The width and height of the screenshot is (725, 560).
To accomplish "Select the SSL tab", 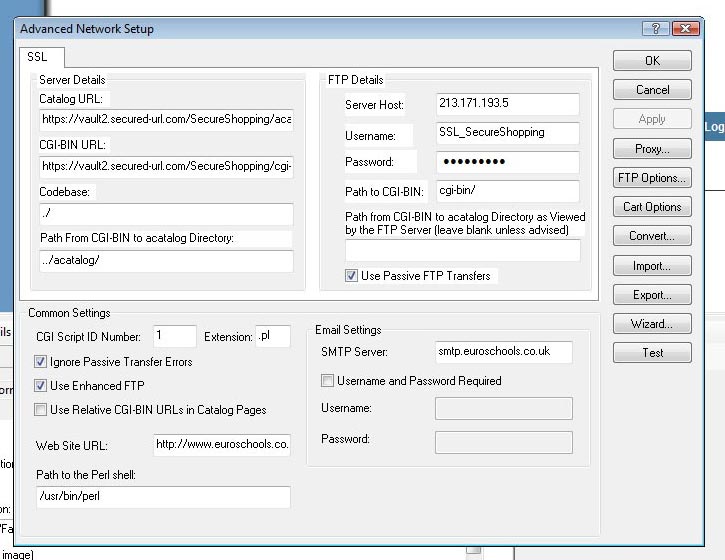I will coord(38,57).
